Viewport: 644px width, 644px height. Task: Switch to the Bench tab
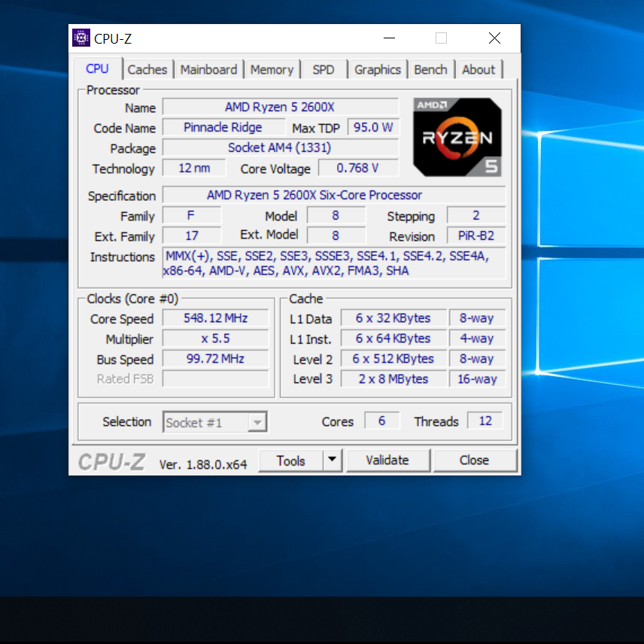[430, 69]
